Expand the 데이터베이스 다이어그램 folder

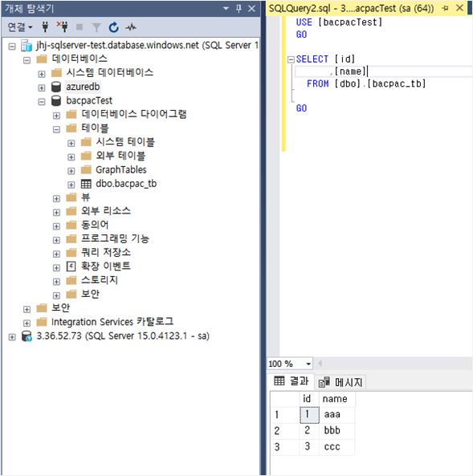click(x=56, y=116)
